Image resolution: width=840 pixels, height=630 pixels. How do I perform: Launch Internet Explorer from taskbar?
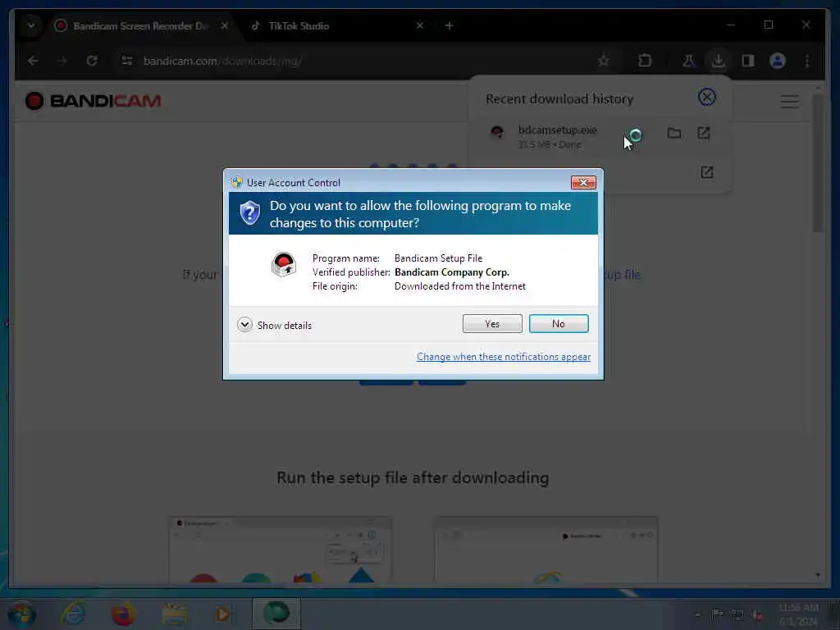coord(73,614)
